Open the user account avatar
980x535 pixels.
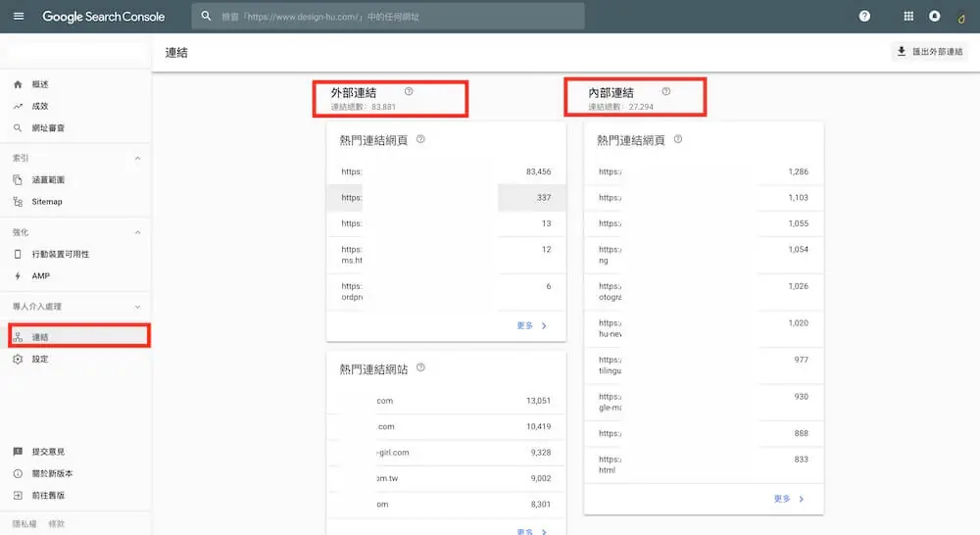pyautogui.click(x=960, y=18)
